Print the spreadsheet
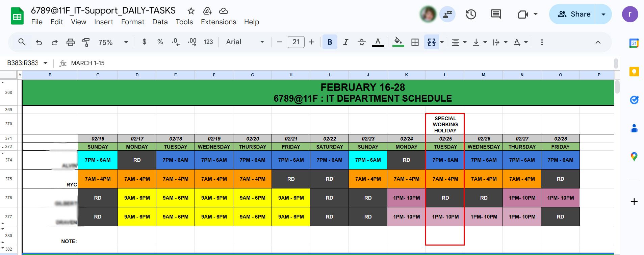 click(x=70, y=42)
